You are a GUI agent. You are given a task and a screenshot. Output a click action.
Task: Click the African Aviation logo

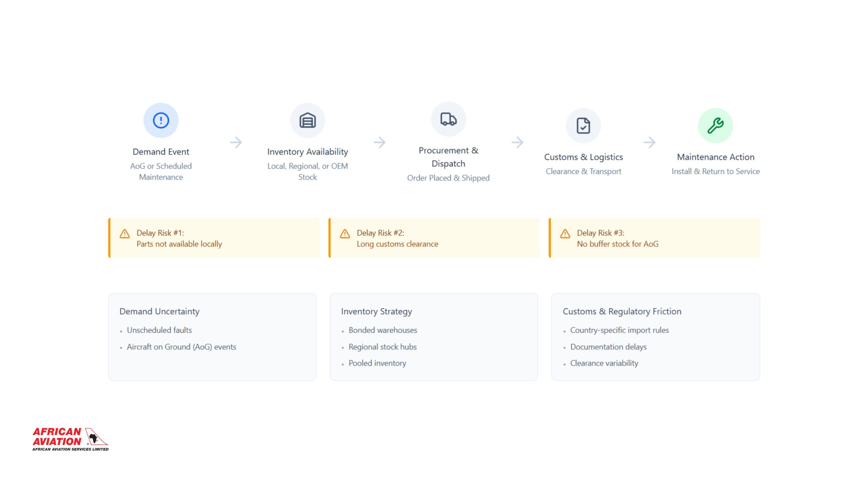(70, 439)
